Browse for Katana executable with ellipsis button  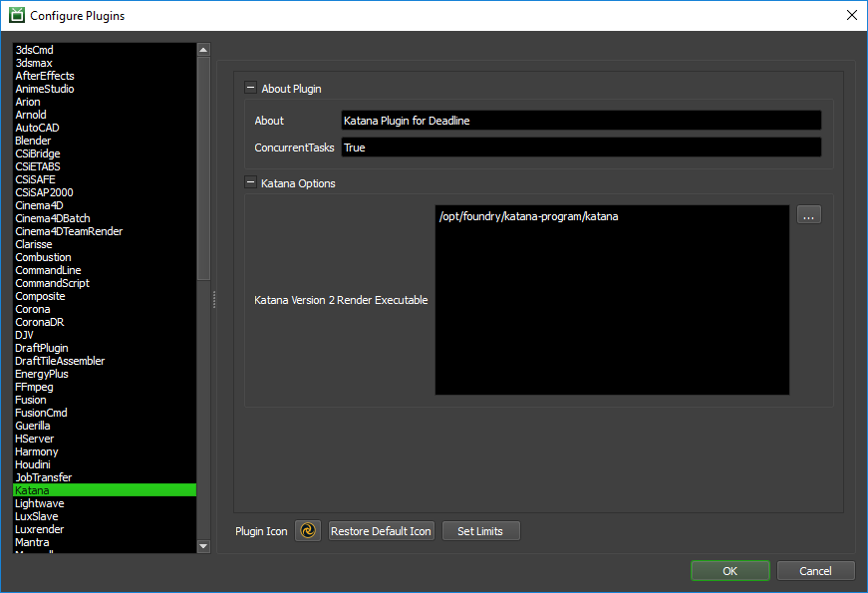[x=809, y=215]
